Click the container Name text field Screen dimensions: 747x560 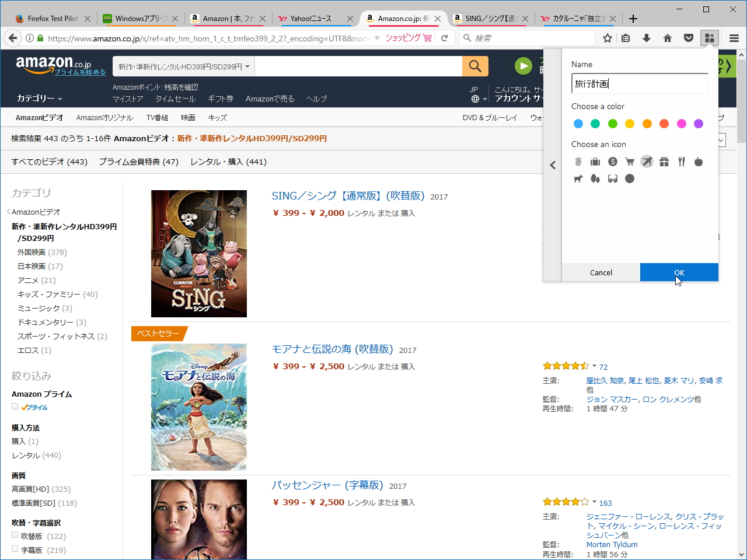coord(640,83)
